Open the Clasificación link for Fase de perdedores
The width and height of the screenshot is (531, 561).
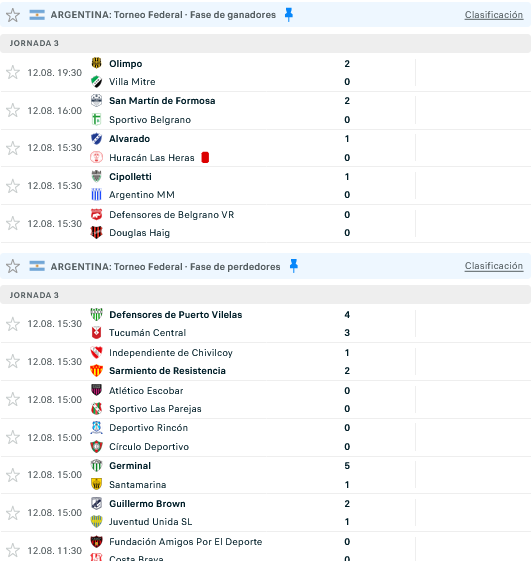coord(494,266)
